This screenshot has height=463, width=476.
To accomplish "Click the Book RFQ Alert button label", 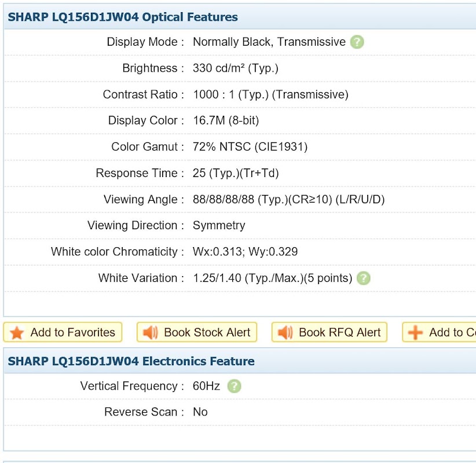I will [339, 332].
